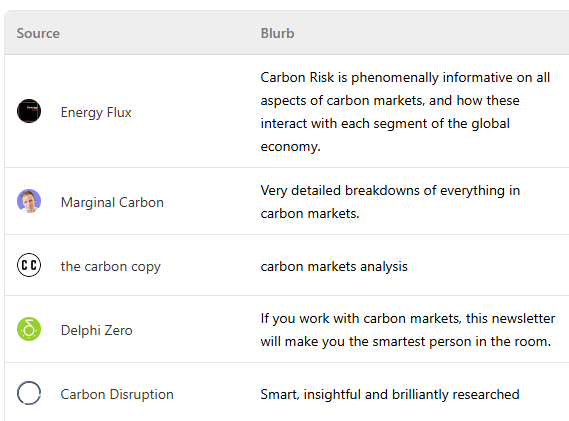The height and width of the screenshot is (421, 569).
Task: Select the Delphi Zero 'smartest person' blurb
Action: click(408, 330)
